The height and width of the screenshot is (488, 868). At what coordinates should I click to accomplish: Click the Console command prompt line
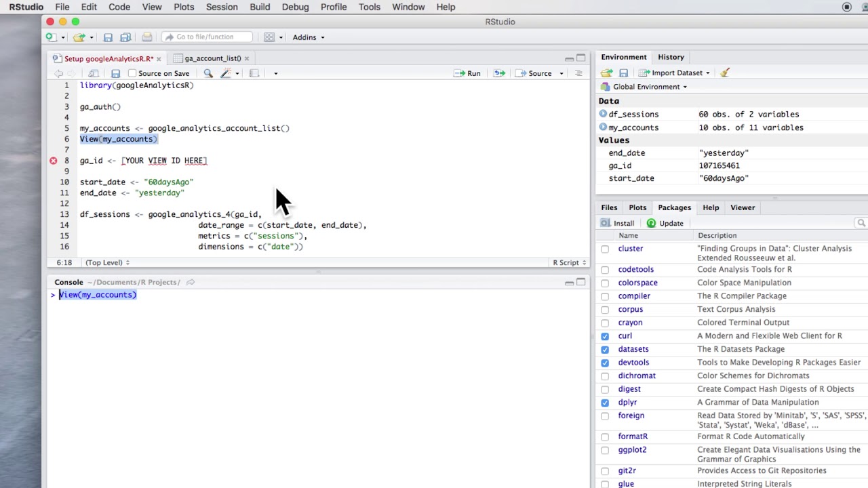tap(319, 295)
